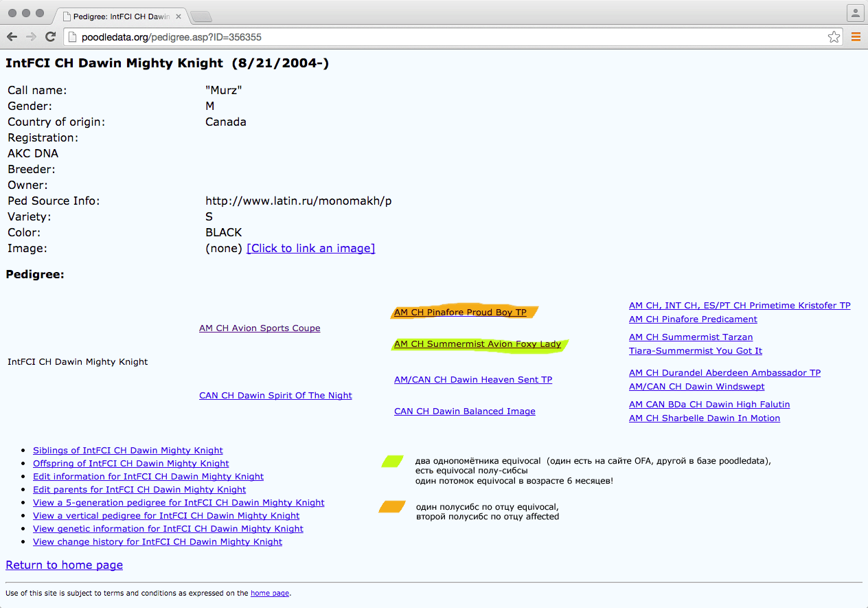The image size is (868, 608).
Task: Open the Chrome hamburger menu
Action: 856,37
